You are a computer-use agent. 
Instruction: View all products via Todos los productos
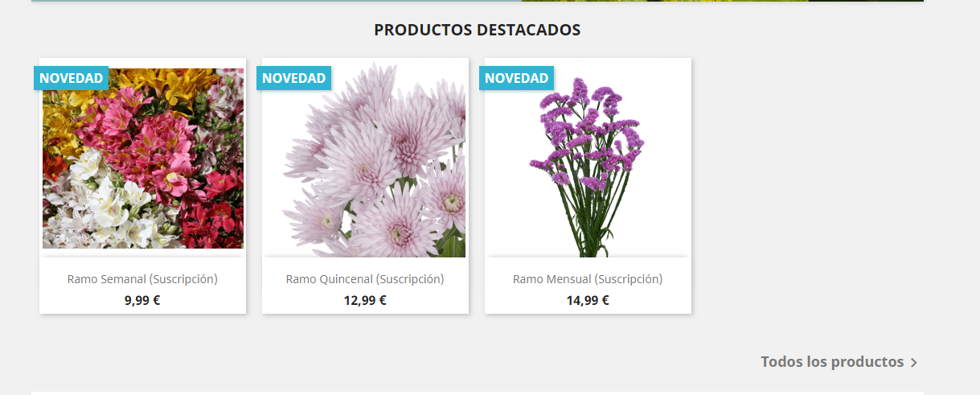832,362
